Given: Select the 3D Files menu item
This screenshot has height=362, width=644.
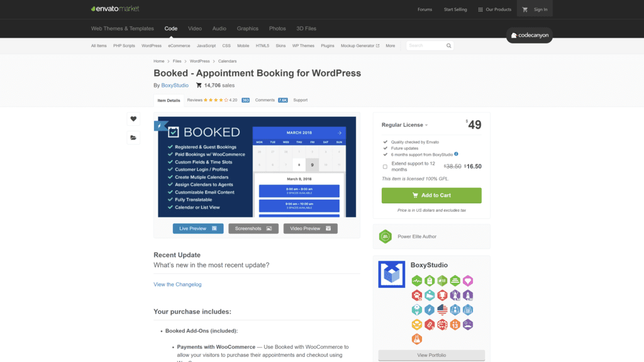Looking at the screenshot, I should click(306, 29).
